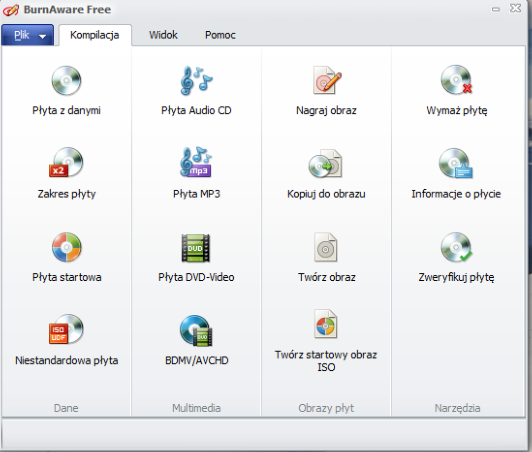The width and height of the screenshot is (532, 452).
Task: Open the Niestandardowa płyta ISO/UDF icon
Action: [x=66, y=329]
